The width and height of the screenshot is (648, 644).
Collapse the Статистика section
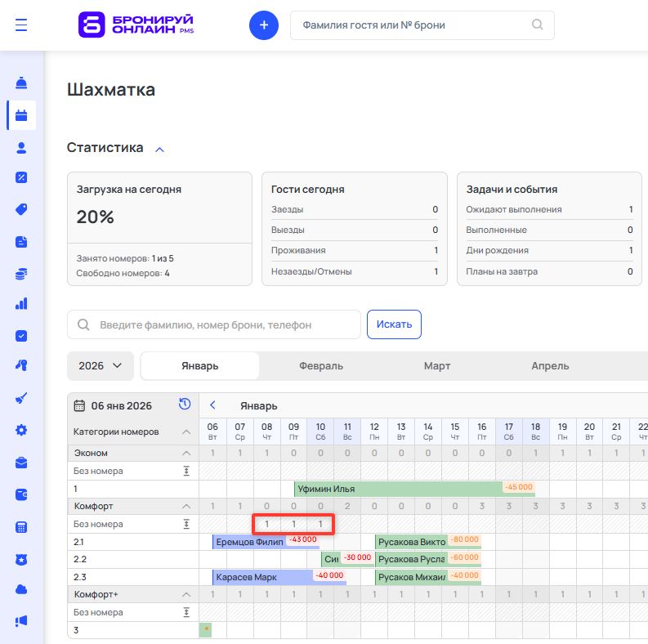point(159,149)
